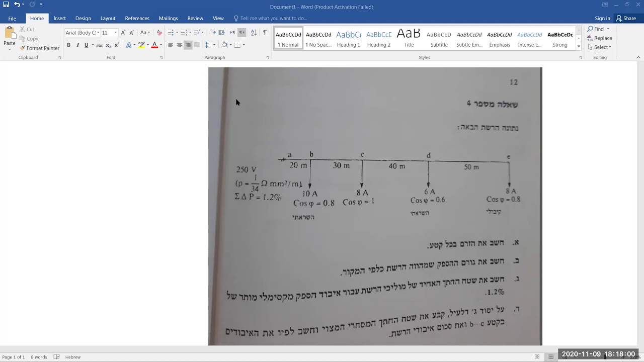The width and height of the screenshot is (644, 362).
Task: Open the font size 11 dropdown
Action: click(116, 33)
